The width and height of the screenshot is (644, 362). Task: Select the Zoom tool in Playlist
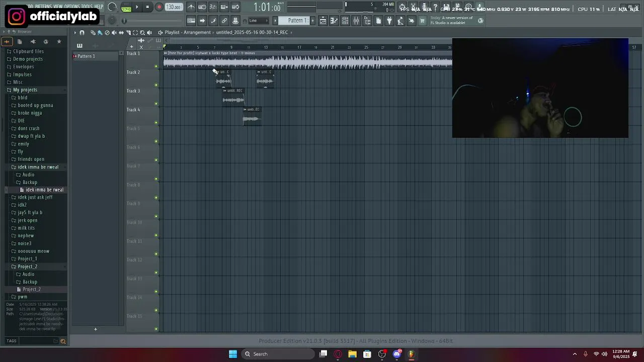coord(142,33)
